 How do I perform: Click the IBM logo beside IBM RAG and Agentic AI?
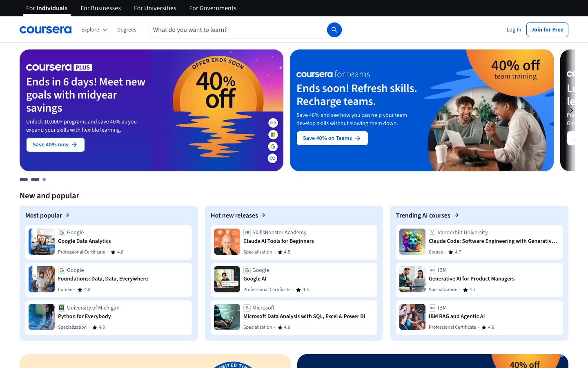[x=432, y=308]
